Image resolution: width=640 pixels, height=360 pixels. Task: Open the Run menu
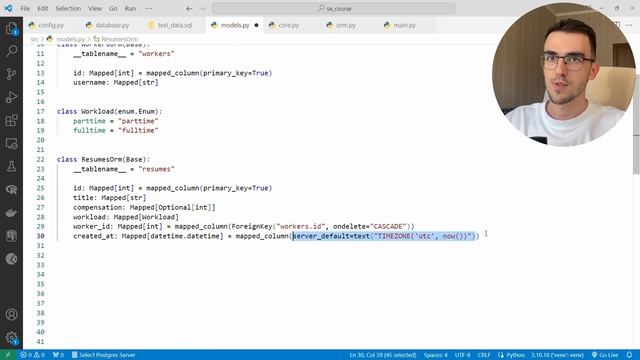coord(130,8)
